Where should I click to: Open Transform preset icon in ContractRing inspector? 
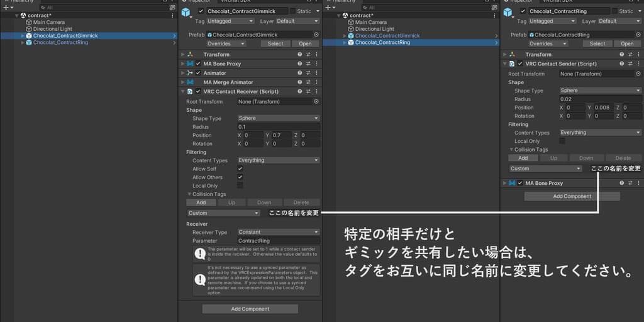(630, 55)
